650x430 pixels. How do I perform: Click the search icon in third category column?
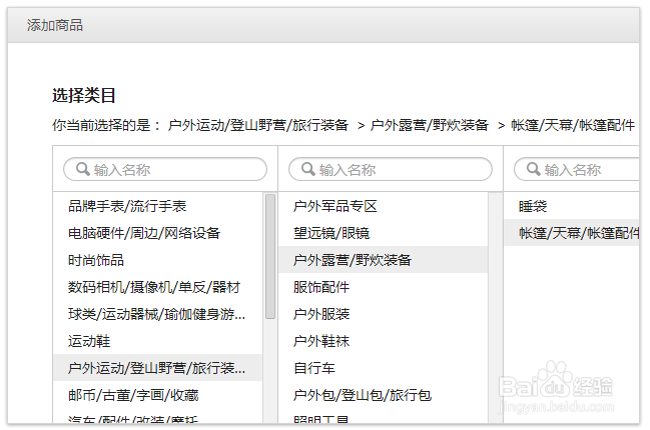coord(533,169)
